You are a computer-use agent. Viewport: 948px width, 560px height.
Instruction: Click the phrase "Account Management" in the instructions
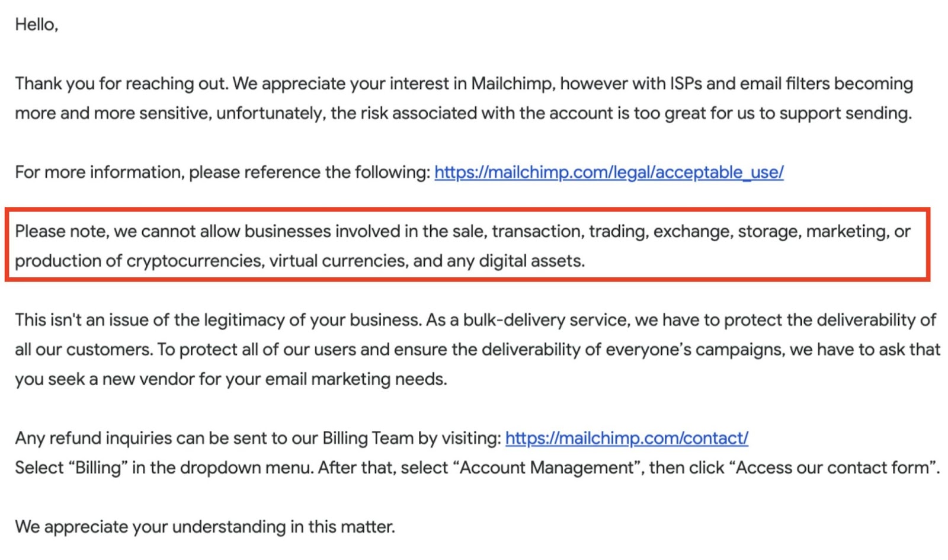547,468
